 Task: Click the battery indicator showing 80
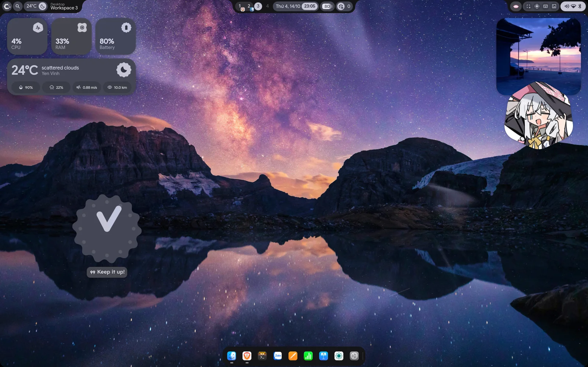pos(327,6)
